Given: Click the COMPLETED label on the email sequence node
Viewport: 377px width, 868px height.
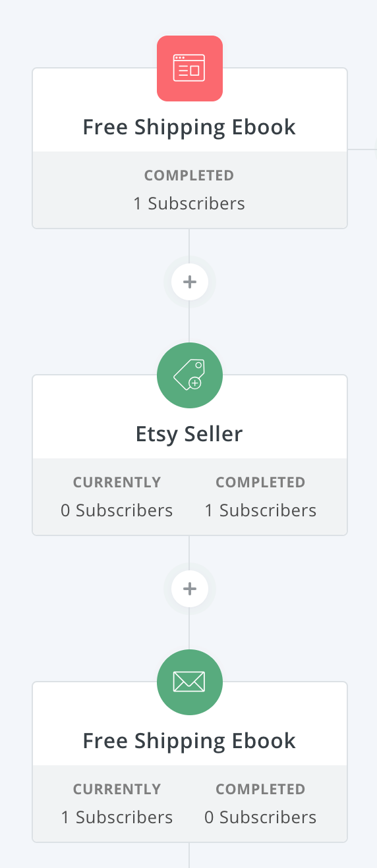Looking at the screenshot, I should [x=260, y=790].
